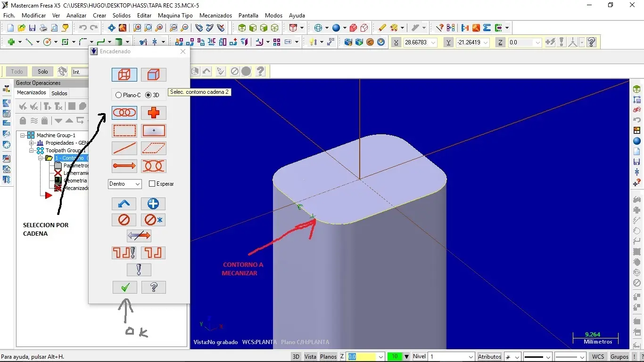
Task: Click the Fit to screen icon
Action: click(112, 28)
